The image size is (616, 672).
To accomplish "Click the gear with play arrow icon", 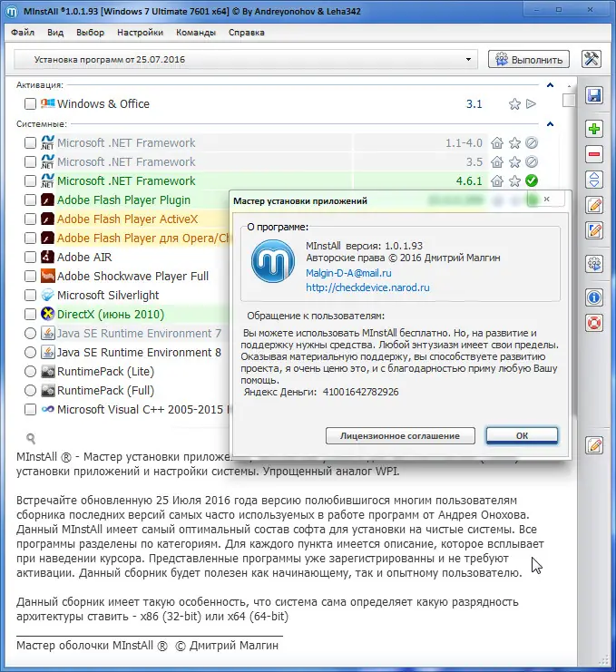I will 594,264.
